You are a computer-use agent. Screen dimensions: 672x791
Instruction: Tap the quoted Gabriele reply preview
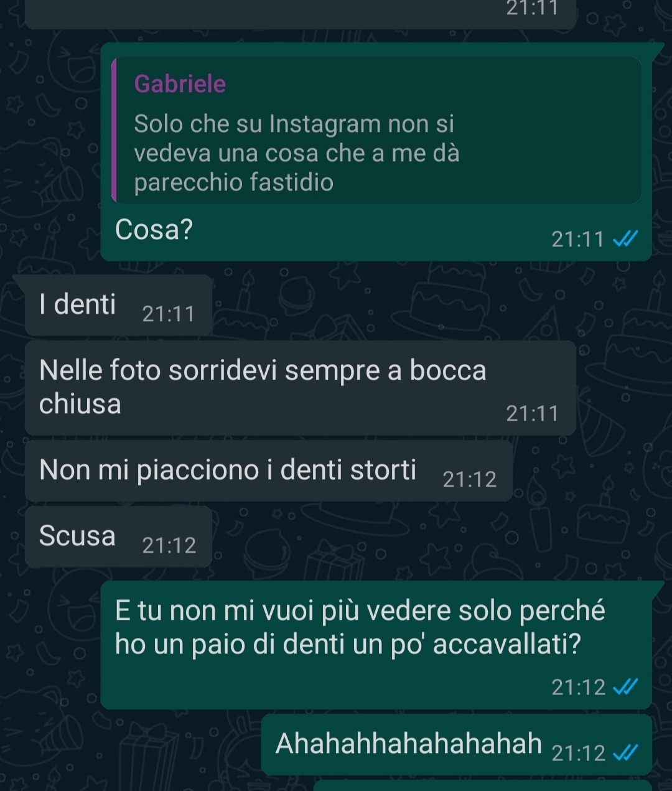[x=376, y=130]
